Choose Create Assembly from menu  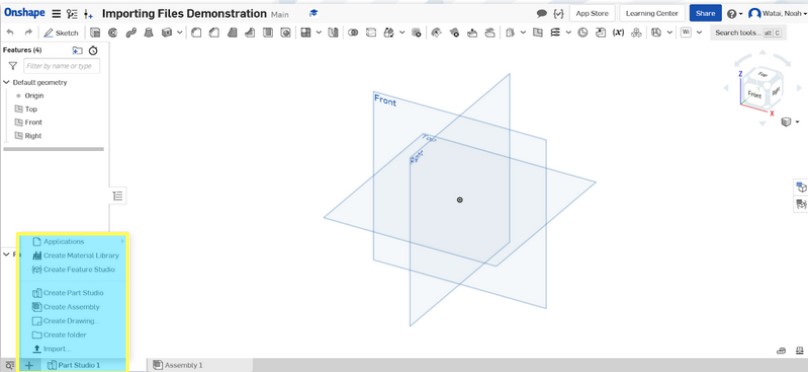65,307
